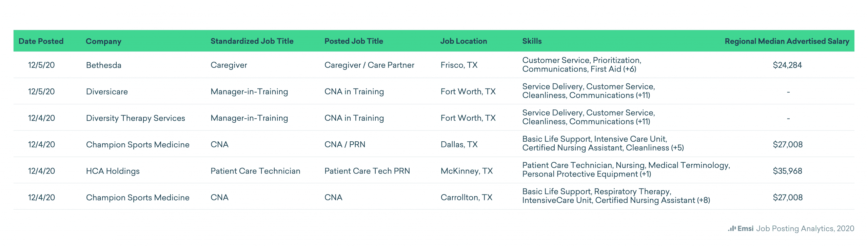Select the $35,968 salary value
Screen dimensions: 868x246
coord(787,171)
